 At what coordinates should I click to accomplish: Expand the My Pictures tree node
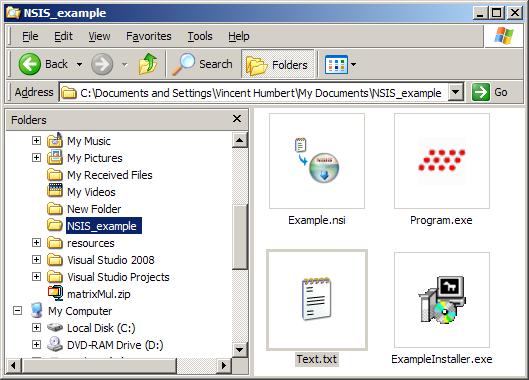point(36,157)
